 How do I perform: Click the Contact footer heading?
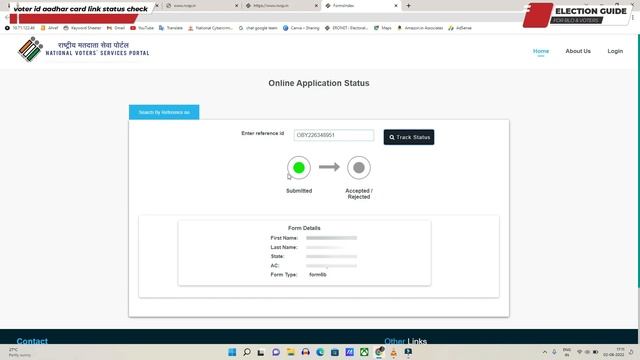click(x=32, y=341)
